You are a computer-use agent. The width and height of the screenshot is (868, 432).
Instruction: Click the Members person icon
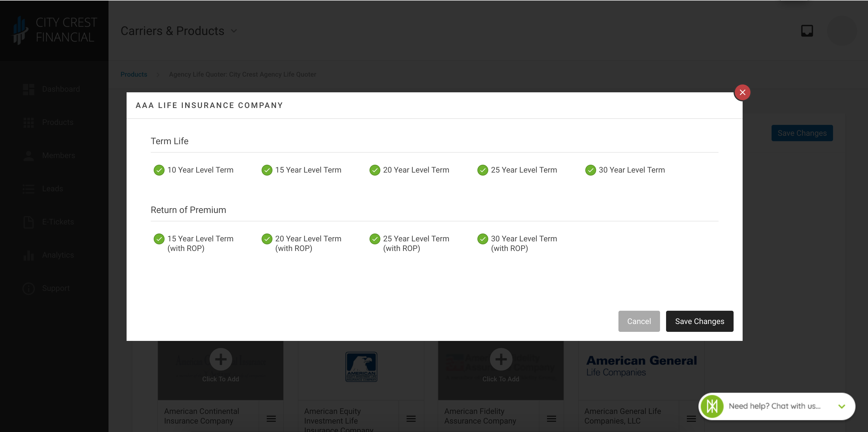(x=29, y=156)
